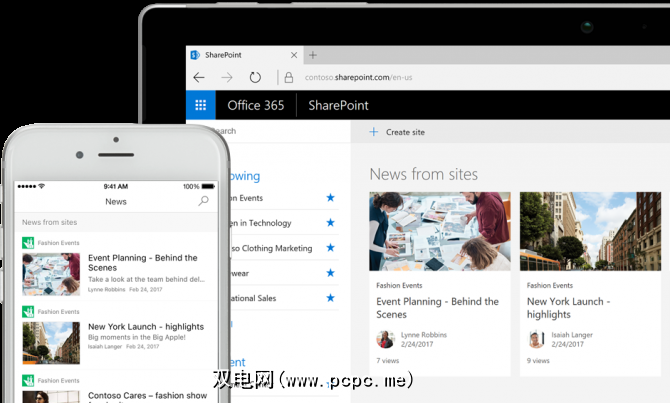670x403 pixels.
Task: Click the Lynne Robbins author name in browser
Action: pyautogui.click(x=424, y=335)
